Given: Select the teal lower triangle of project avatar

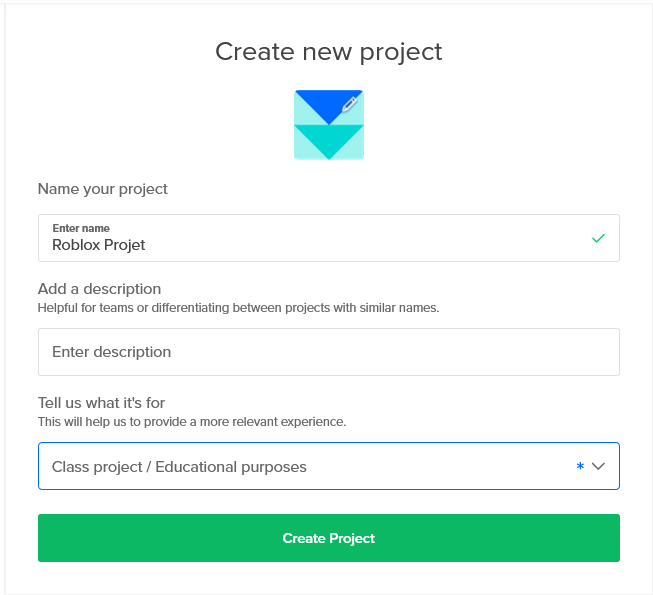Looking at the screenshot, I should (329, 142).
